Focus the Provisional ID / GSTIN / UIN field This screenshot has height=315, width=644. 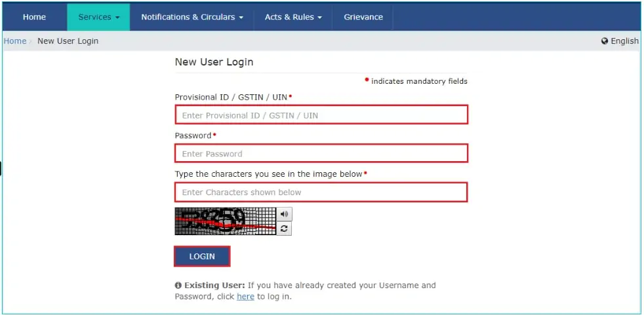pos(321,115)
